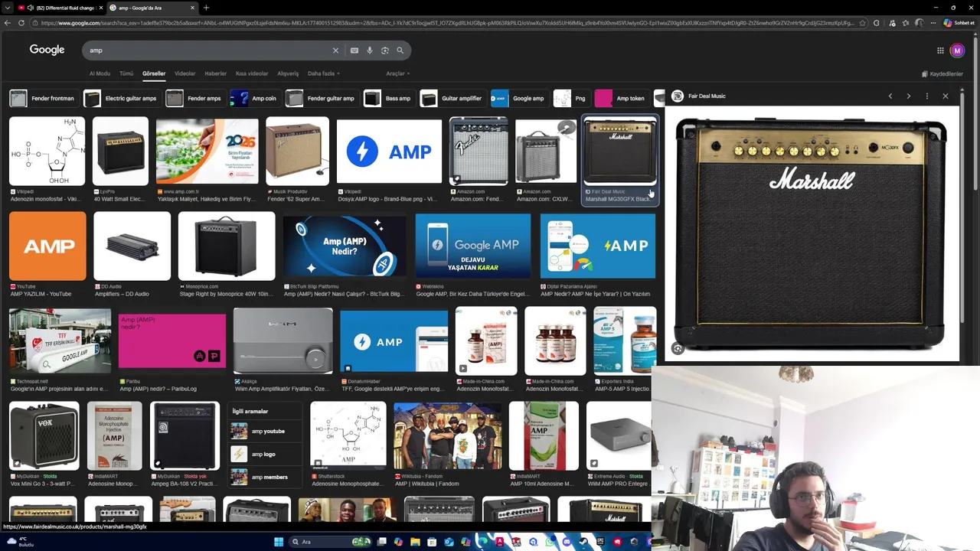Viewport: 980px width, 551px height.
Task: Filter by the Amp token chip
Action: tap(621, 98)
